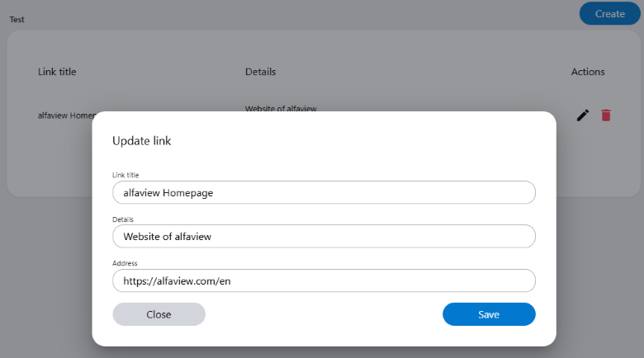Select the Address input field
This screenshot has height=358, width=644.
click(324, 280)
